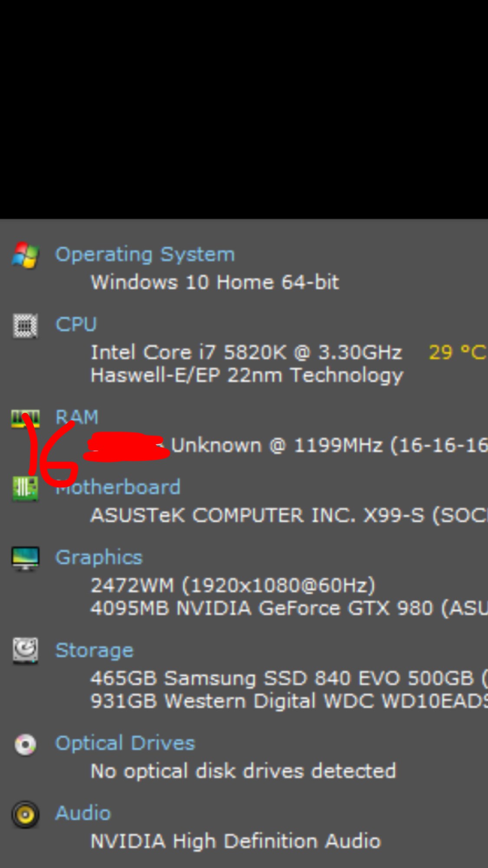Screen dimensions: 488x868
Task: Open the Graphics section heading
Action: pyautogui.click(x=99, y=558)
